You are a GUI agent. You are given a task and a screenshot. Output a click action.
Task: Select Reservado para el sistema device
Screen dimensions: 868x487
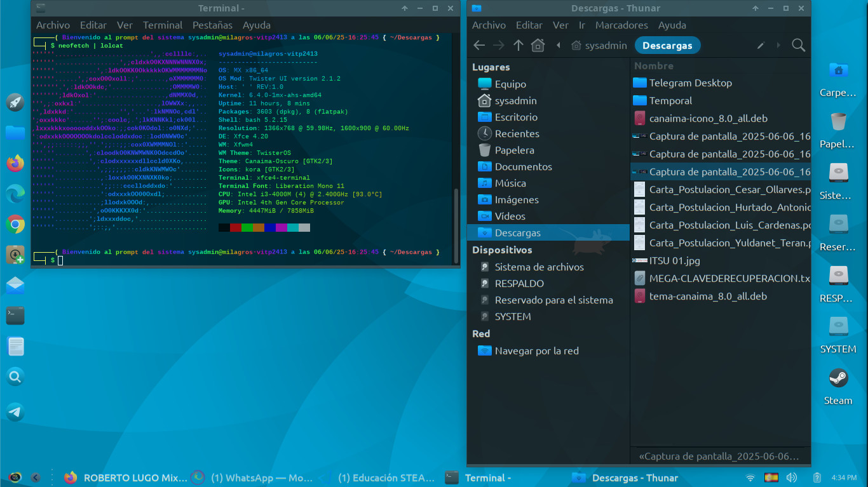point(548,300)
